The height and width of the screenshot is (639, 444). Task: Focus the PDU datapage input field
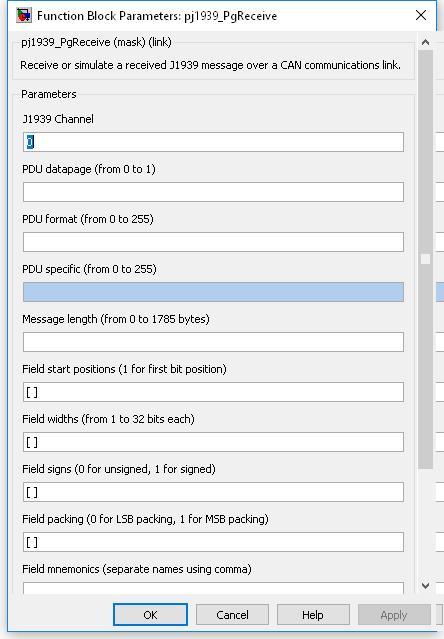pyautogui.click(x=213, y=192)
